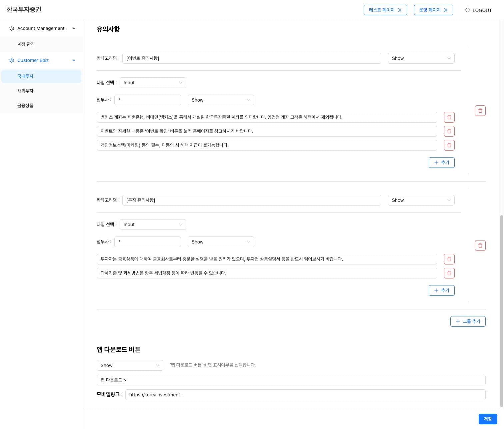Open Show dropdown under 앱 다운로드 버튼
The height and width of the screenshot is (429, 504).
[130, 365]
